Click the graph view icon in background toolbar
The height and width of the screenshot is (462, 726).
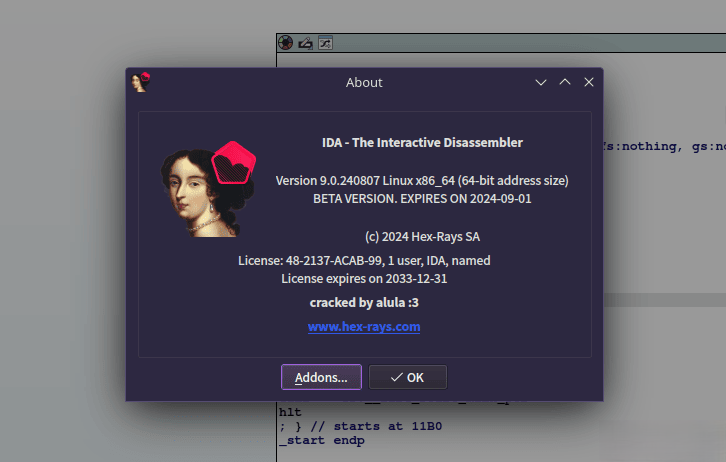tap(325, 43)
